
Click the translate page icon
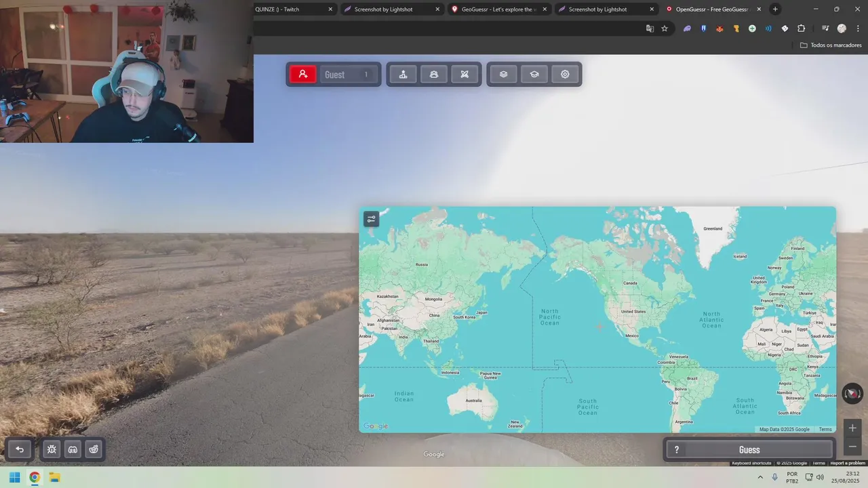(650, 28)
